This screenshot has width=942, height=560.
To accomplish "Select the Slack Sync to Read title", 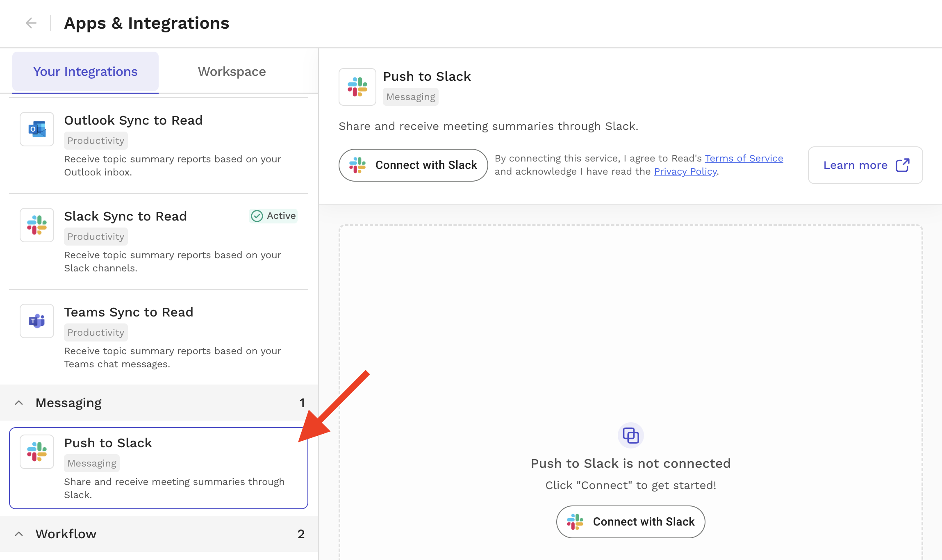I will [x=125, y=216].
